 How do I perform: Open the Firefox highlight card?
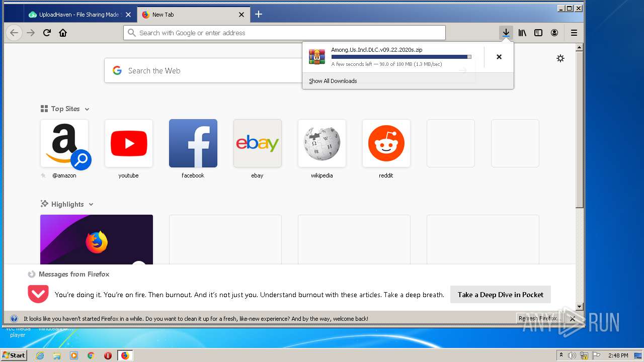tap(97, 239)
